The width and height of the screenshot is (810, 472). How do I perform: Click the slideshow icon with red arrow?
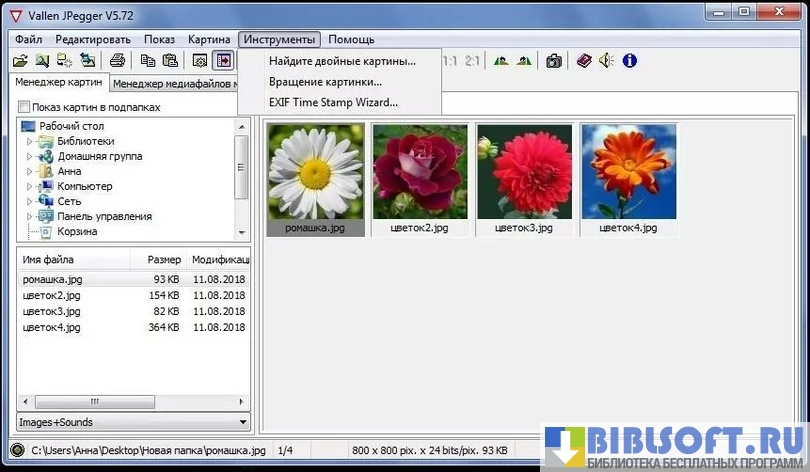pos(224,61)
